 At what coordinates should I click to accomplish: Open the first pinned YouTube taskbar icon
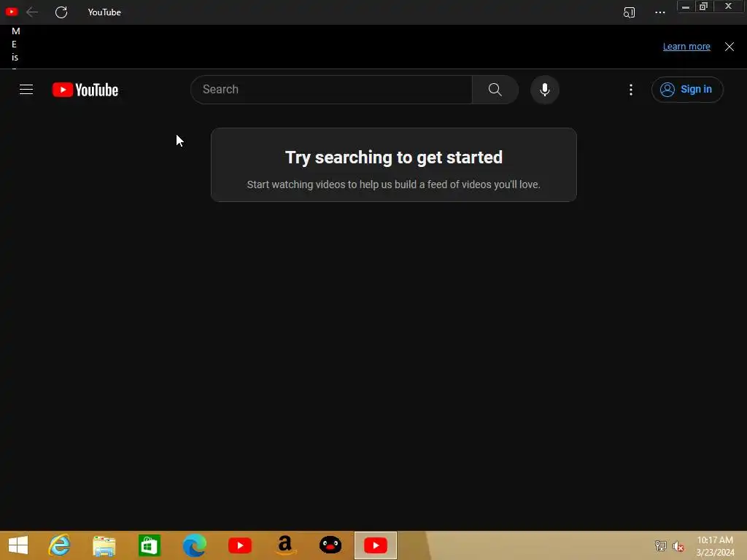click(239, 545)
